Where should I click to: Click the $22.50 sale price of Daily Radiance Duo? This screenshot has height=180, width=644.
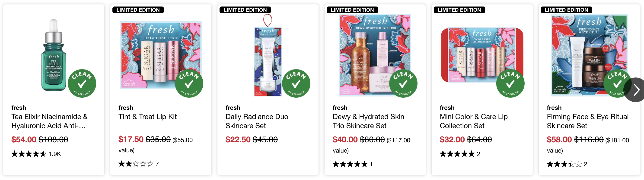point(238,140)
